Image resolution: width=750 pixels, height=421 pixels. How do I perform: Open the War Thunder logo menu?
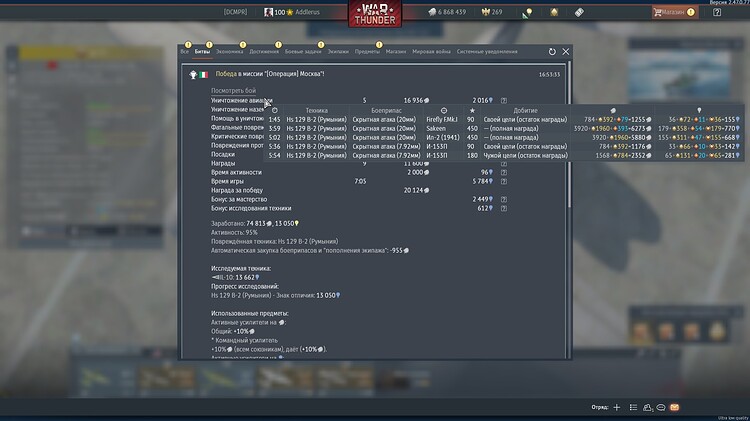point(375,13)
